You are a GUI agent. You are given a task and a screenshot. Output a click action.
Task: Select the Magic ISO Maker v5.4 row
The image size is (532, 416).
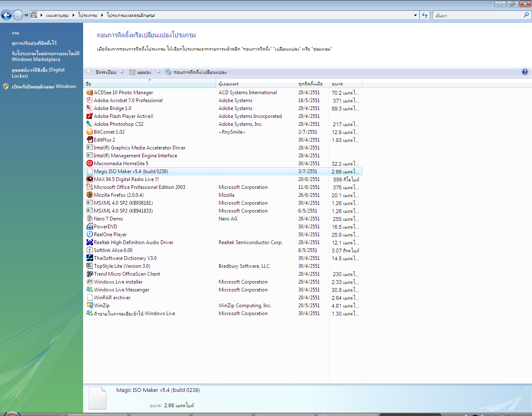click(223, 171)
